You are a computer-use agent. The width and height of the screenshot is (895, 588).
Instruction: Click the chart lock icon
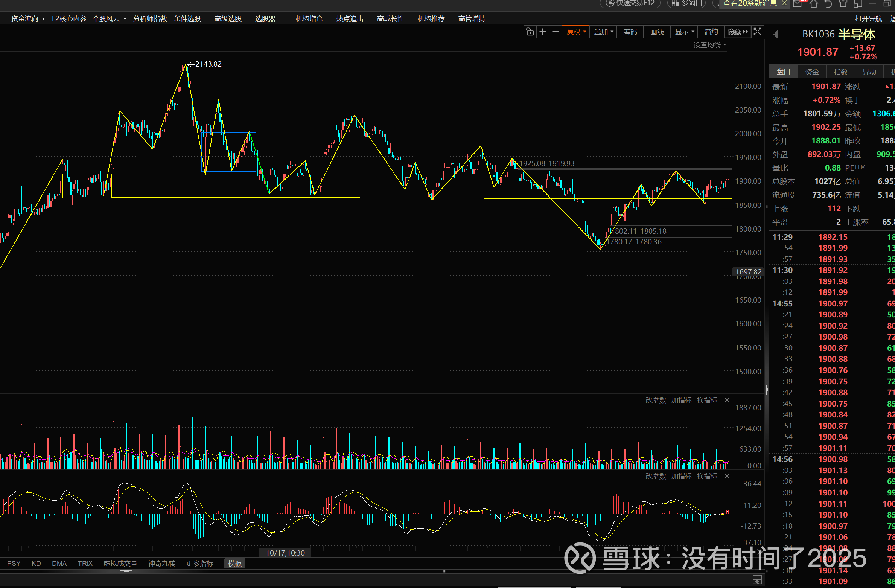530,32
